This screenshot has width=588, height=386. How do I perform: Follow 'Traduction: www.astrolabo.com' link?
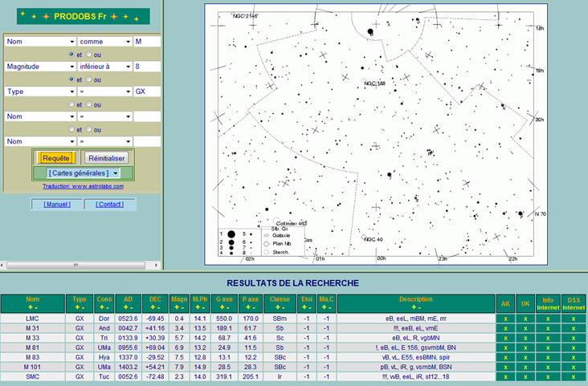[83, 186]
